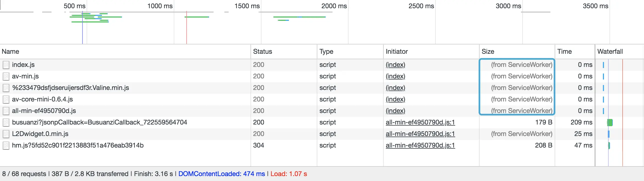Click the Finish: 3.16 s summary text

(153, 174)
